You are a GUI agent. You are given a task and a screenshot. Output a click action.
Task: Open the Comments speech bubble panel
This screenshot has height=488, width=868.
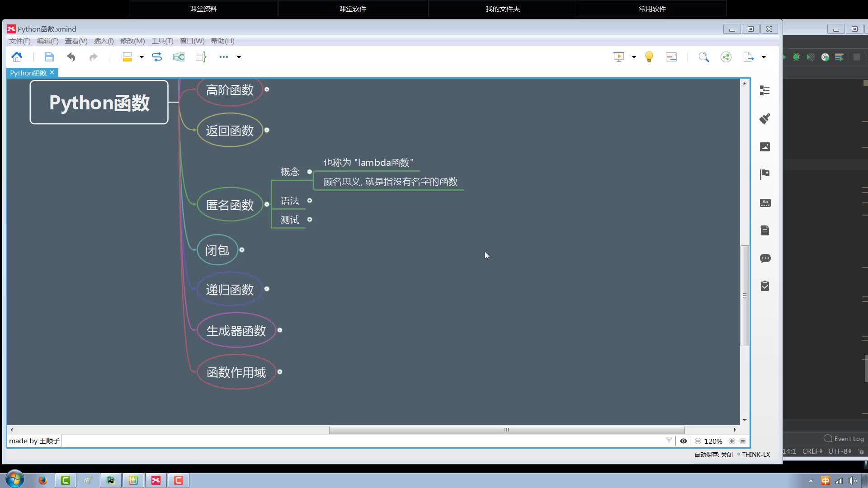[x=764, y=258]
